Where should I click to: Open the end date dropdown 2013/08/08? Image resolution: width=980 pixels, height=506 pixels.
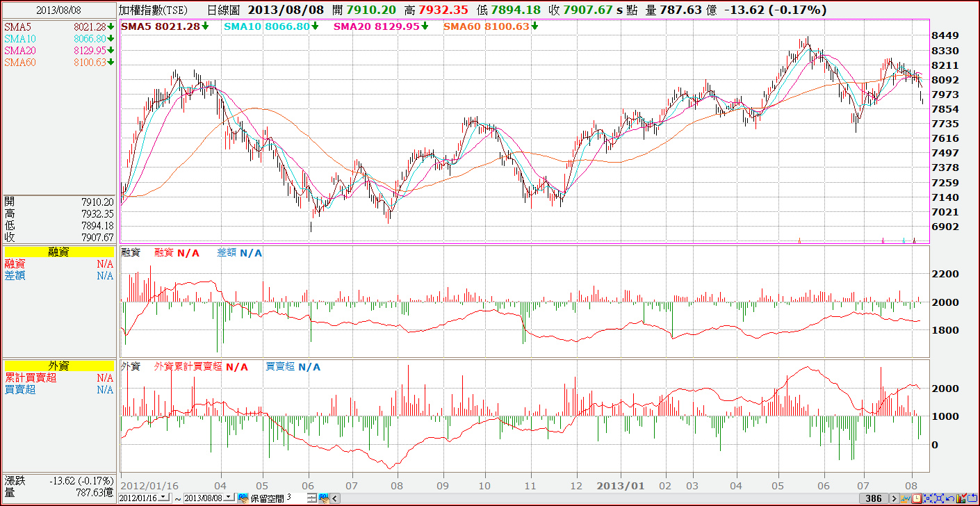(229, 498)
